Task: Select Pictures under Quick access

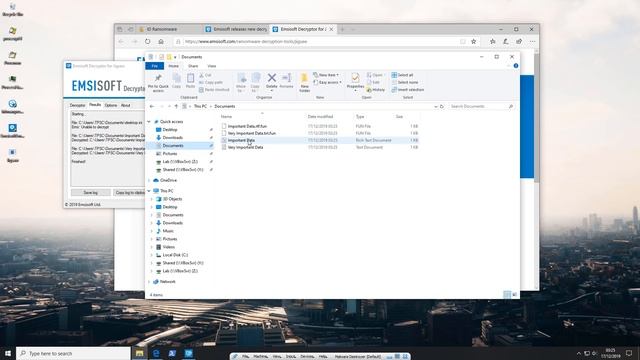Action: 170,154
